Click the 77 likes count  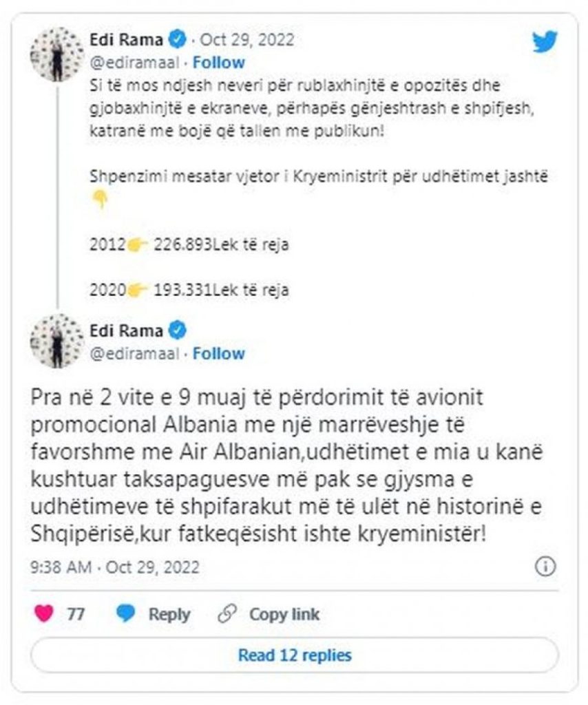coord(76,614)
